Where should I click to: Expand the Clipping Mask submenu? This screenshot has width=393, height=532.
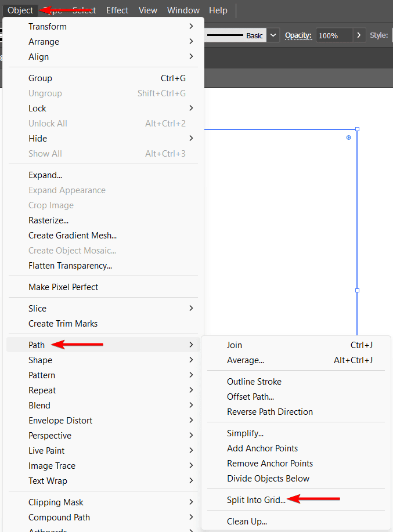[x=56, y=502]
